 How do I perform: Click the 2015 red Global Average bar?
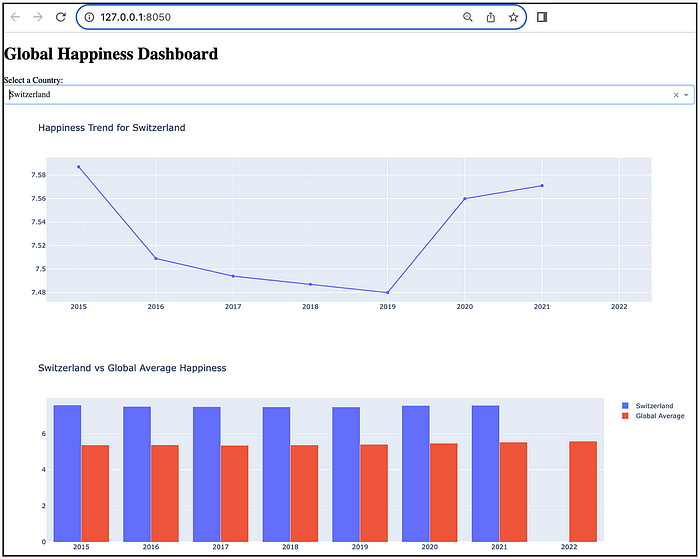pos(95,493)
